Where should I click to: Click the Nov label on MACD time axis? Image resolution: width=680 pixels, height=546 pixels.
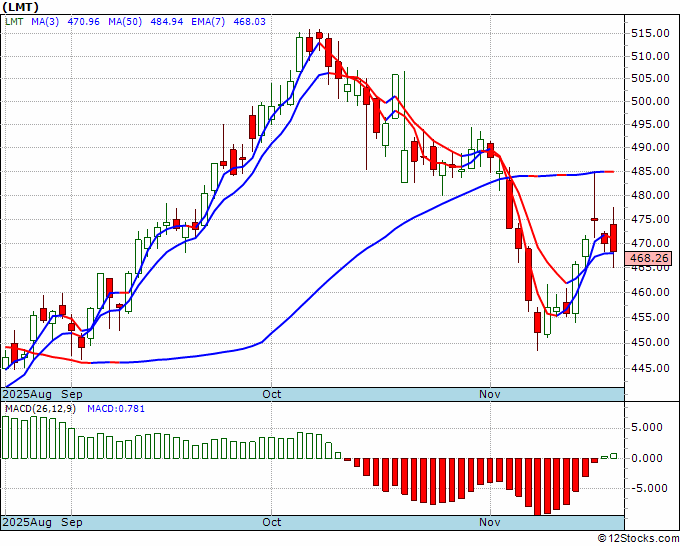pos(490,522)
